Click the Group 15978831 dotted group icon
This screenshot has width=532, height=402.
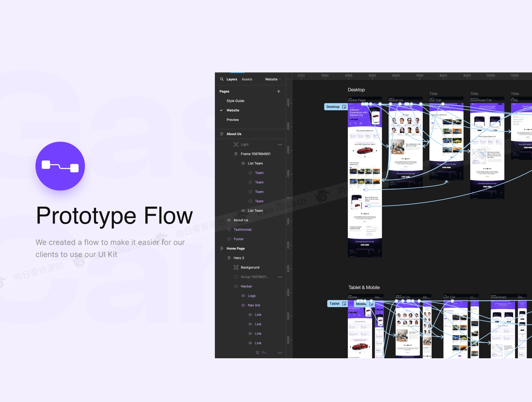pos(236,277)
